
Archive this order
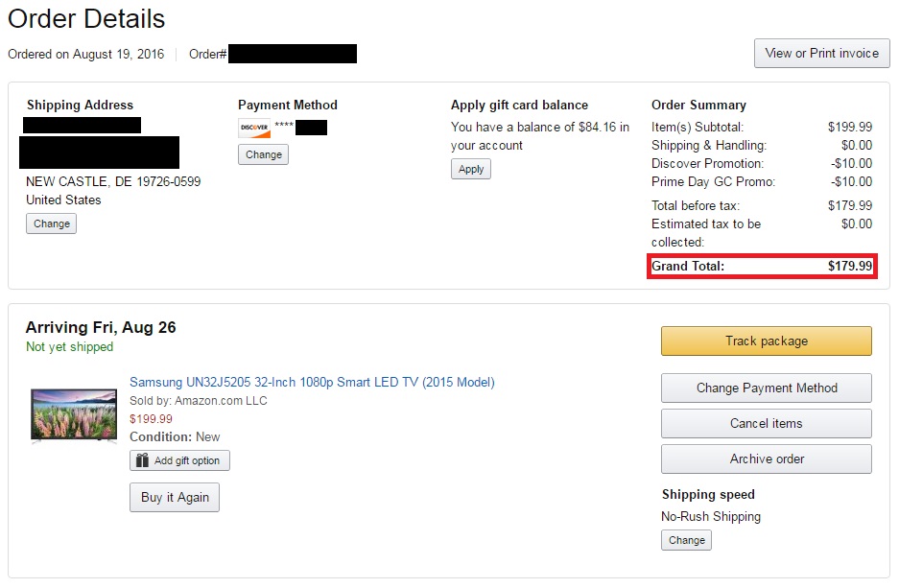pyautogui.click(x=766, y=459)
